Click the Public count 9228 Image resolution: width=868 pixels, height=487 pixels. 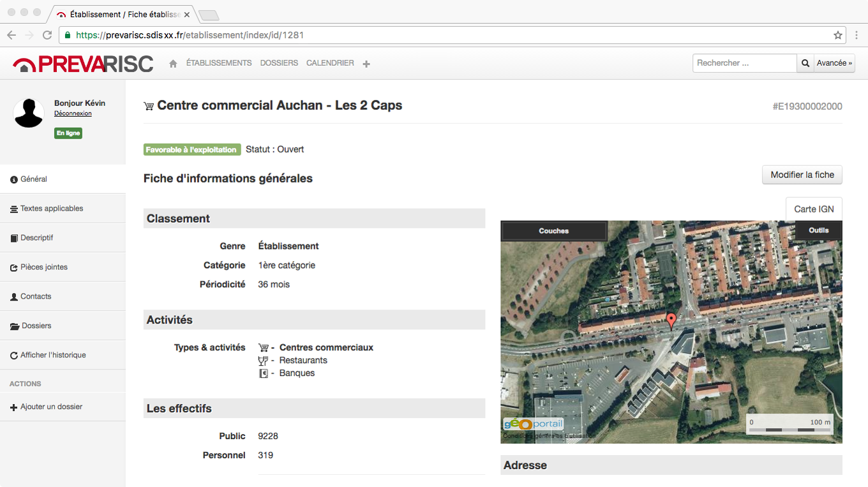click(x=268, y=437)
